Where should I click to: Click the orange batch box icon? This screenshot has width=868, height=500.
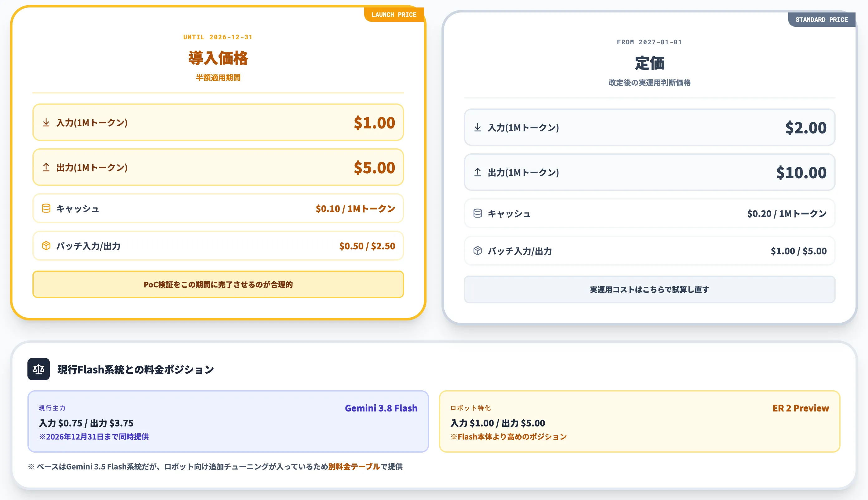(x=46, y=246)
